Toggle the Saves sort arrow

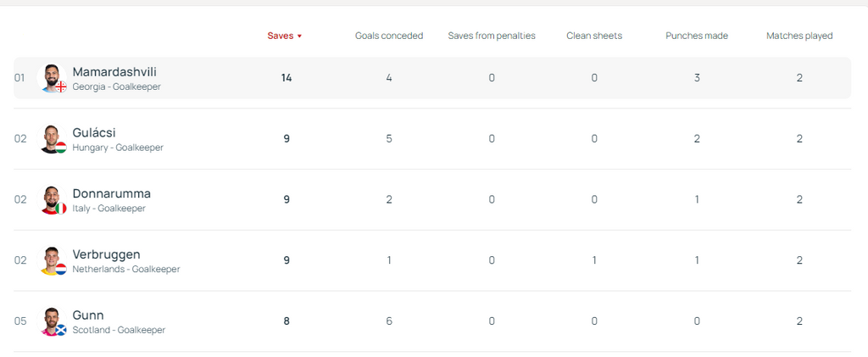click(x=299, y=36)
